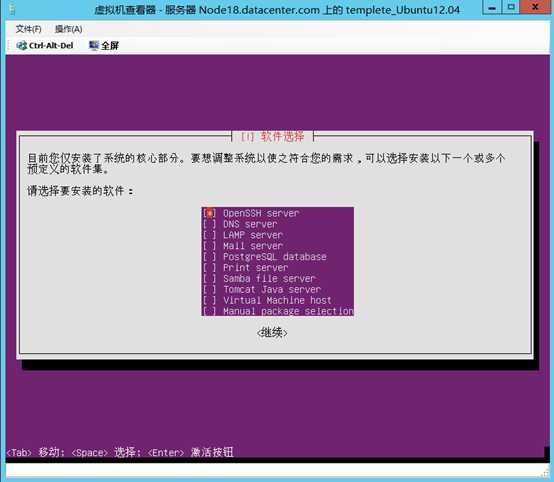Check the Samba file server option

210,278
